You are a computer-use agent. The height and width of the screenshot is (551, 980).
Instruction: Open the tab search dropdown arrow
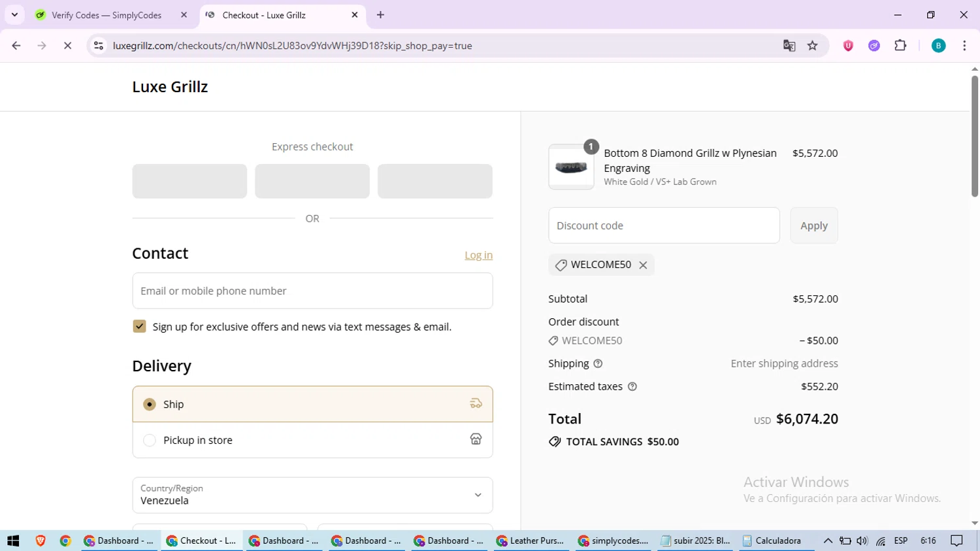[14, 15]
